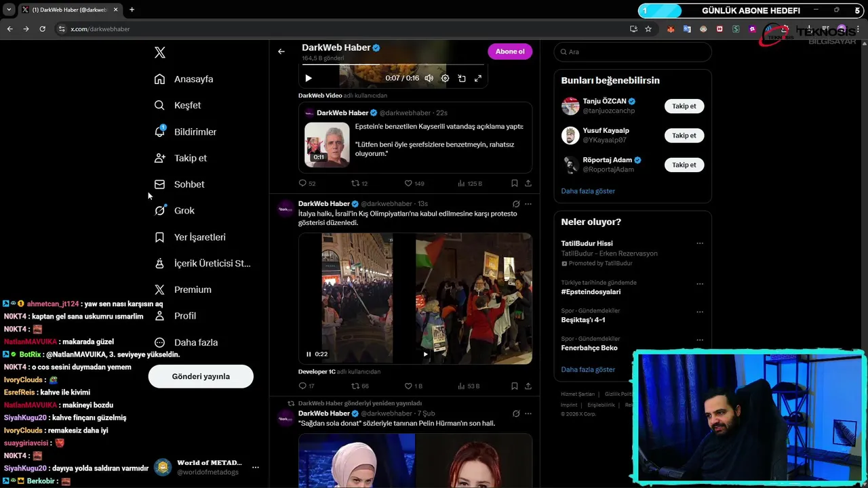Open Grok actions on Pelin Hürman post
Screen dimensions: 868x488
(516, 413)
